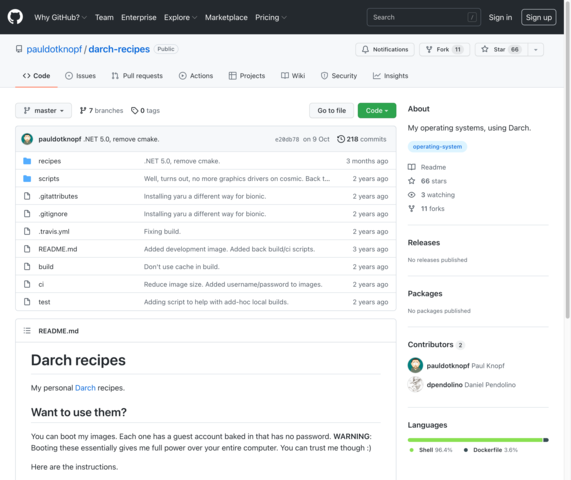Image resolution: width=571 pixels, height=480 pixels.
Task: Click the test file icon
Action: pos(27,302)
